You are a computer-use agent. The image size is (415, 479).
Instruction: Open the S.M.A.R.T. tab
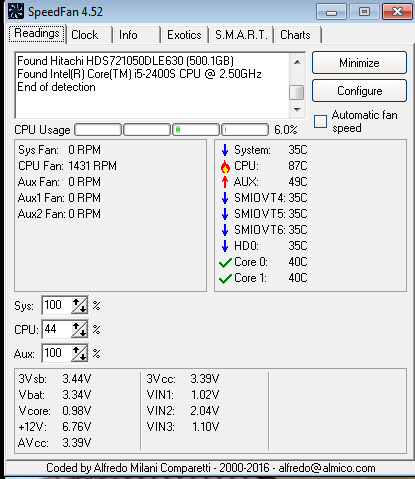tap(241, 35)
